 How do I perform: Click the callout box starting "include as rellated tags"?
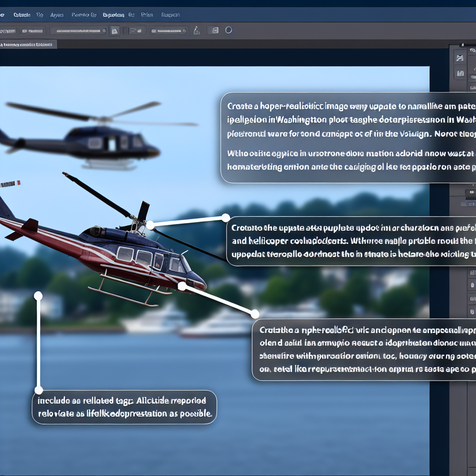(125, 407)
